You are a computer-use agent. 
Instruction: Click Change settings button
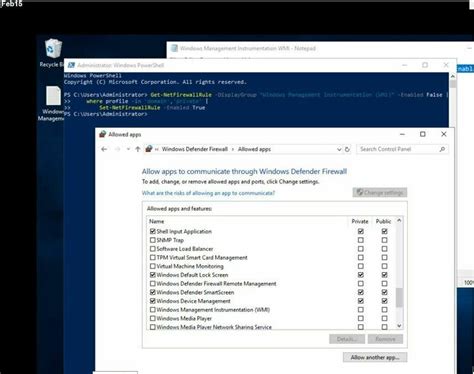coord(380,192)
